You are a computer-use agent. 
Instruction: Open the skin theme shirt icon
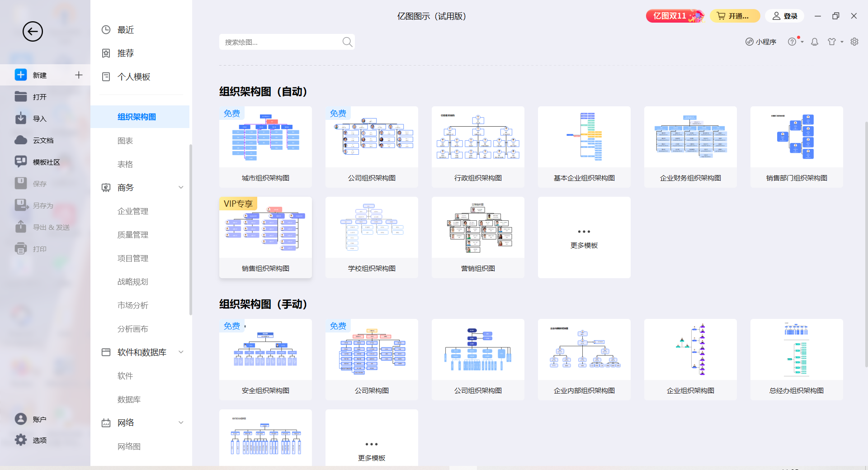pyautogui.click(x=832, y=42)
